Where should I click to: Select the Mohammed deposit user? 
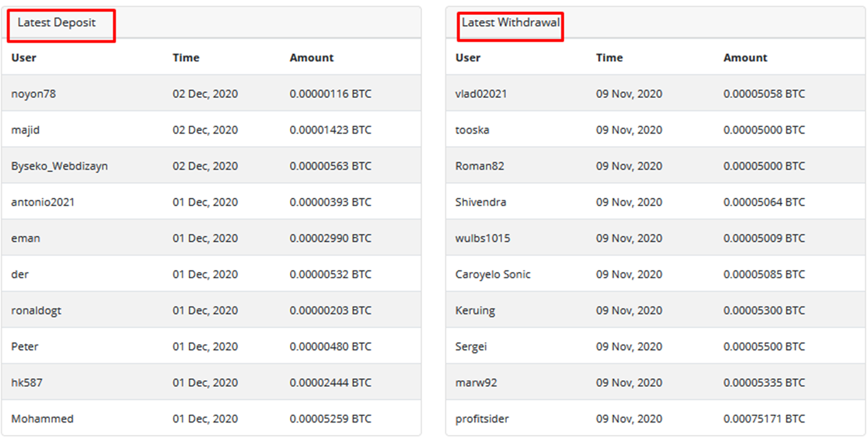42,419
